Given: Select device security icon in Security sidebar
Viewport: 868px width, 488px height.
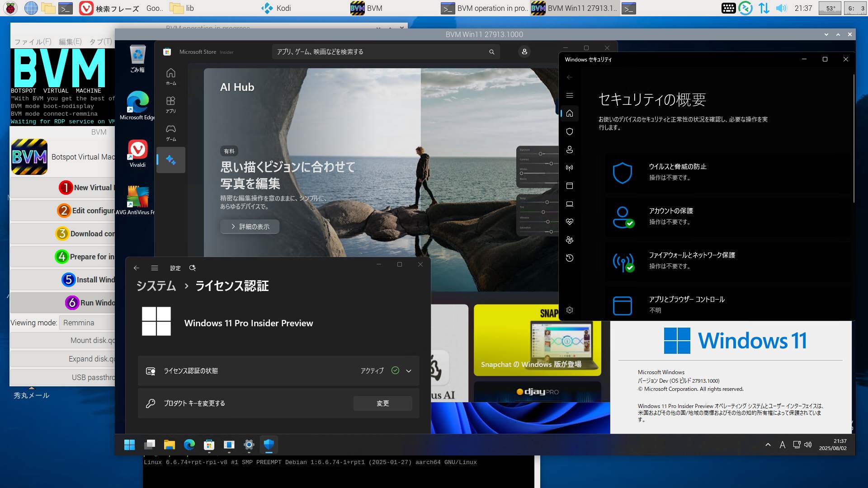Looking at the screenshot, I should (570, 204).
